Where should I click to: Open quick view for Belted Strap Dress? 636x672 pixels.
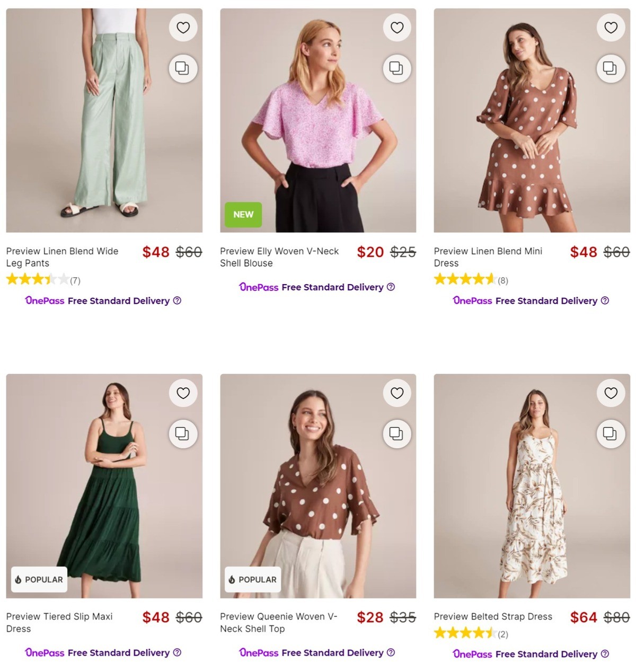[611, 434]
